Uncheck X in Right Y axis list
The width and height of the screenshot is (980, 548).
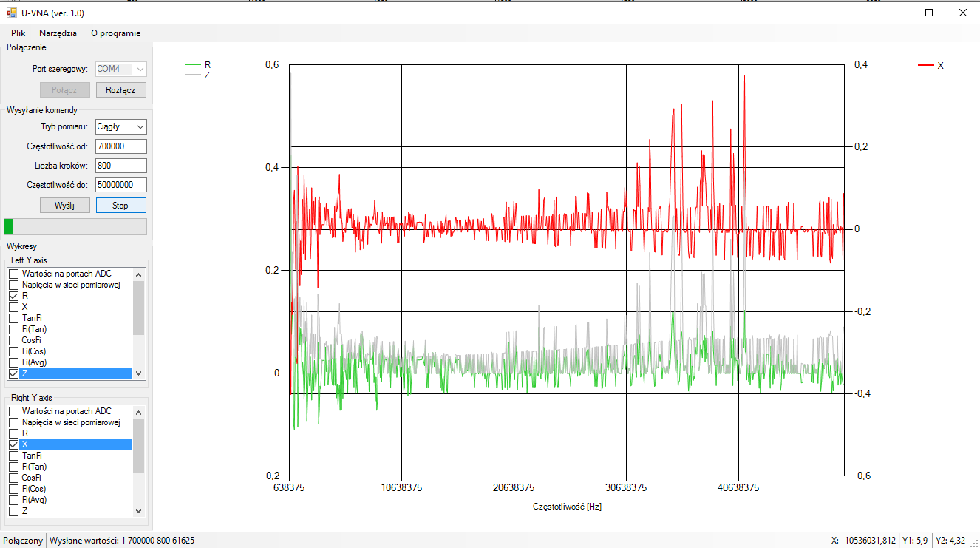(x=13, y=444)
